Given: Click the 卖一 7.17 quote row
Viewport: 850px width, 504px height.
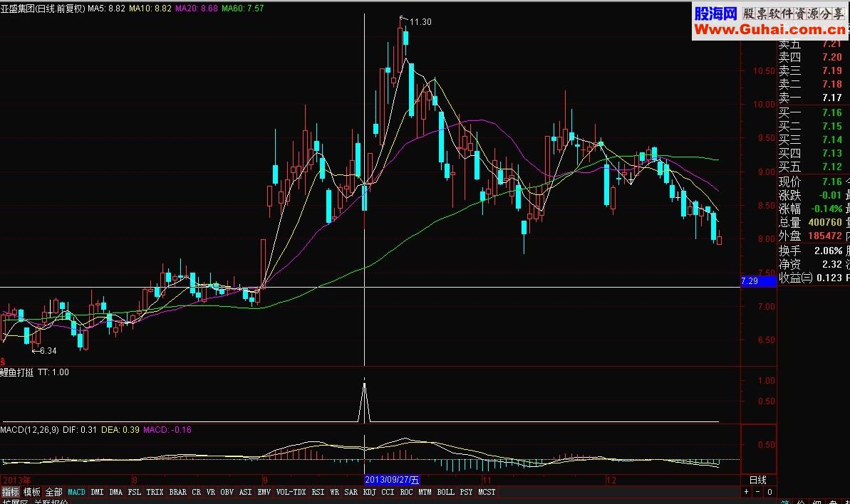Looking at the screenshot, I should point(811,98).
